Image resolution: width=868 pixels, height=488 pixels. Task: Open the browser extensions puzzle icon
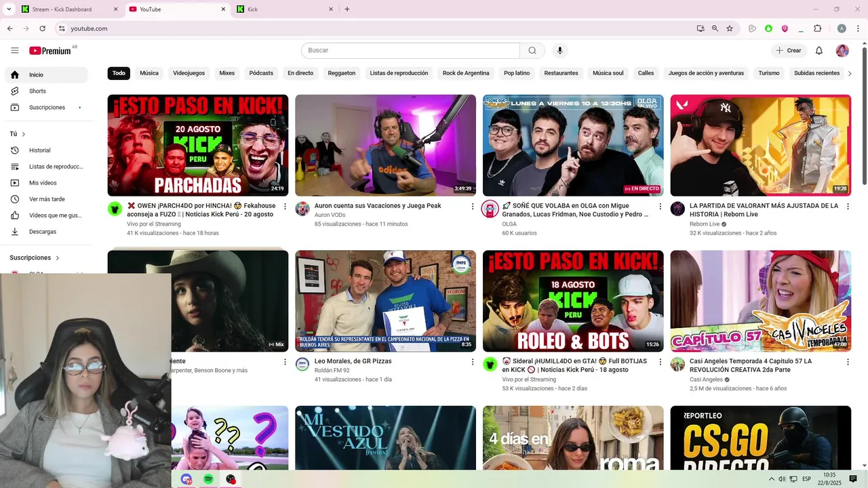click(x=817, y=28)
